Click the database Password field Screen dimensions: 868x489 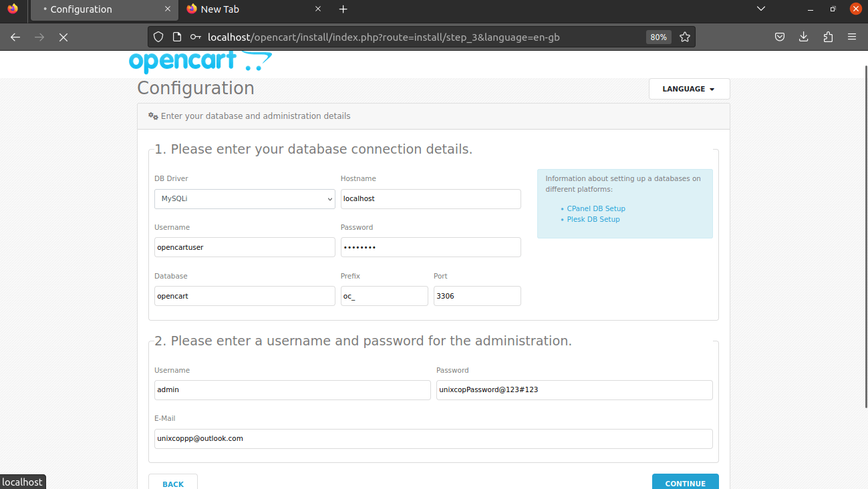tap(430, 247)
